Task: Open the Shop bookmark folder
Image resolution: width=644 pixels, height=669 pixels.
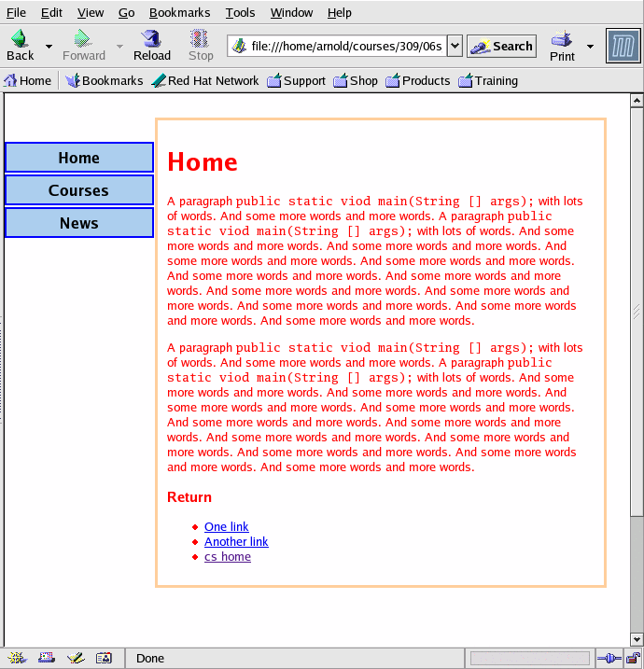Action: tap(356, 80)
